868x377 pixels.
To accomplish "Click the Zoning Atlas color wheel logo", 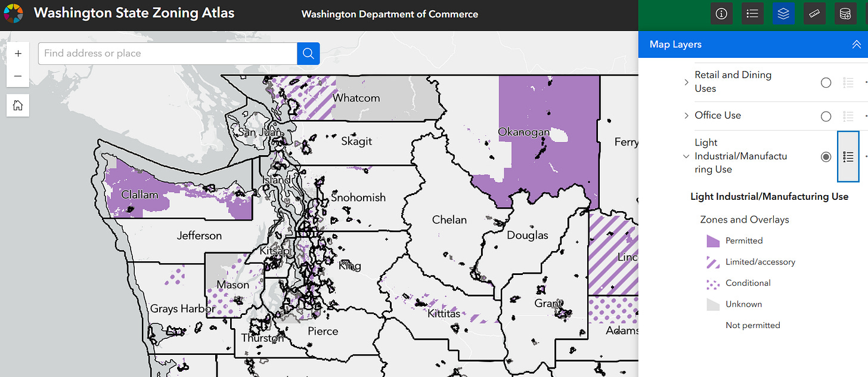I will point(13,13).
